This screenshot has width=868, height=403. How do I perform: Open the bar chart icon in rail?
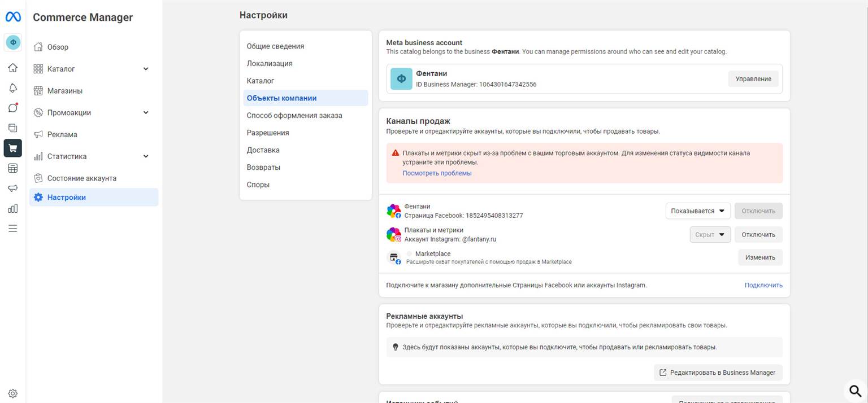[13, 208]
